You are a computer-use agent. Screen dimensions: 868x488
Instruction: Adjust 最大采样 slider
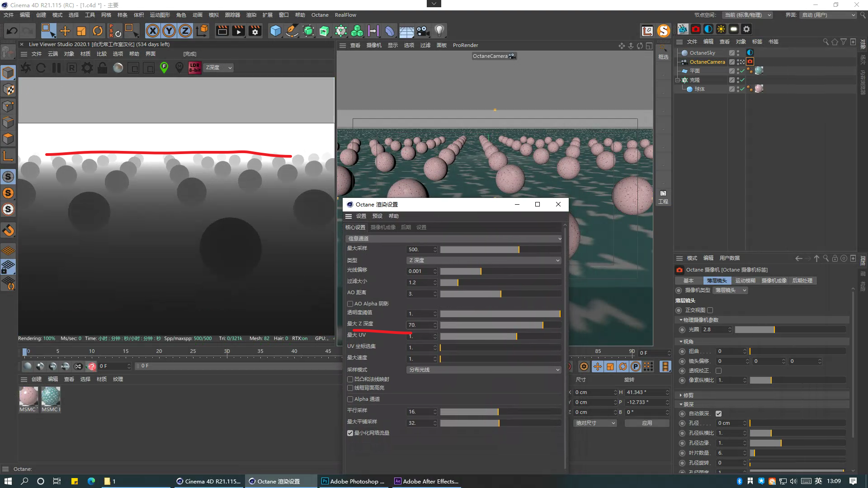point(500,249)
